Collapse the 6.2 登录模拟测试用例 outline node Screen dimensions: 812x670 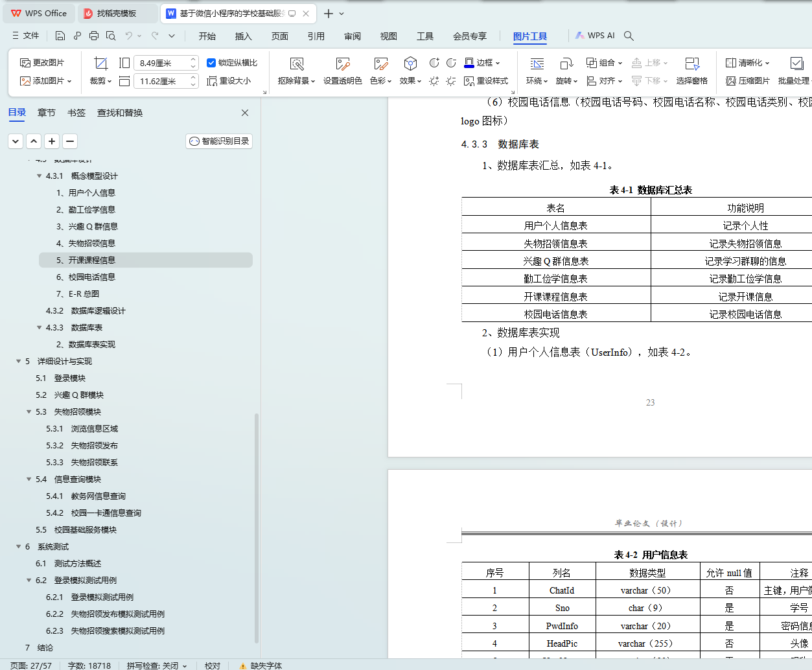(29, 581)
